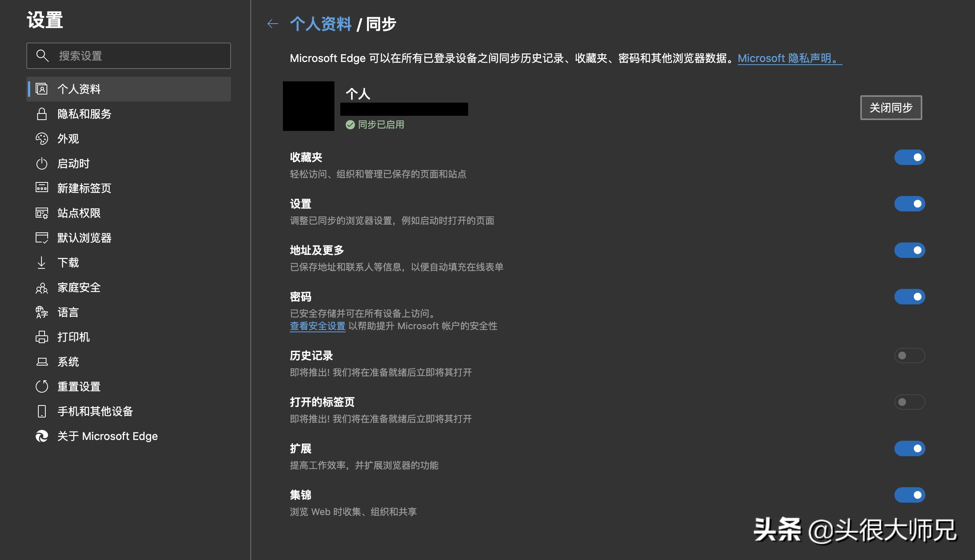Select the 语言 language icon

[x=42, y=312]
